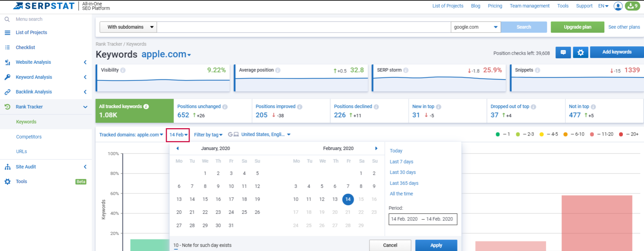
Task: Click the domain search input field
Action: (x=304, y=27)
